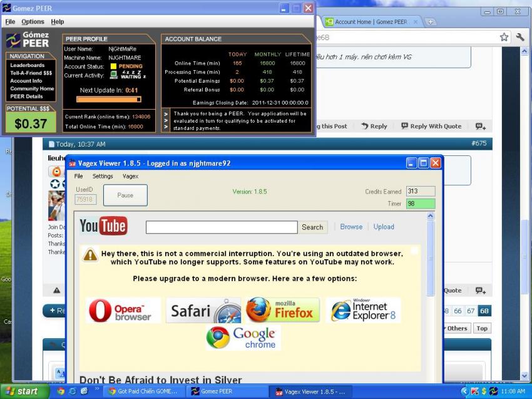
Task: Select the Account Home Gomez PEER browser tab
Action: 370,22
